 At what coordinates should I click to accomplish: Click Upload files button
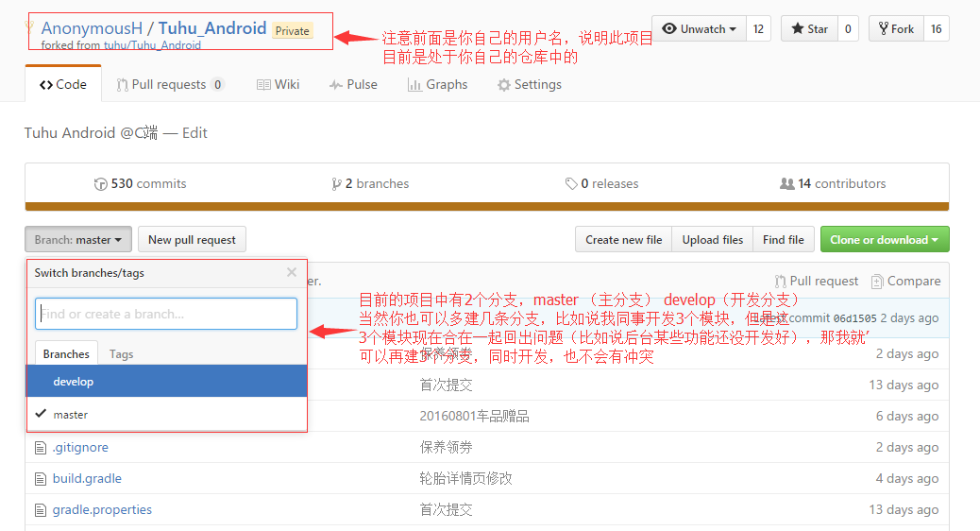click(713, 240)
